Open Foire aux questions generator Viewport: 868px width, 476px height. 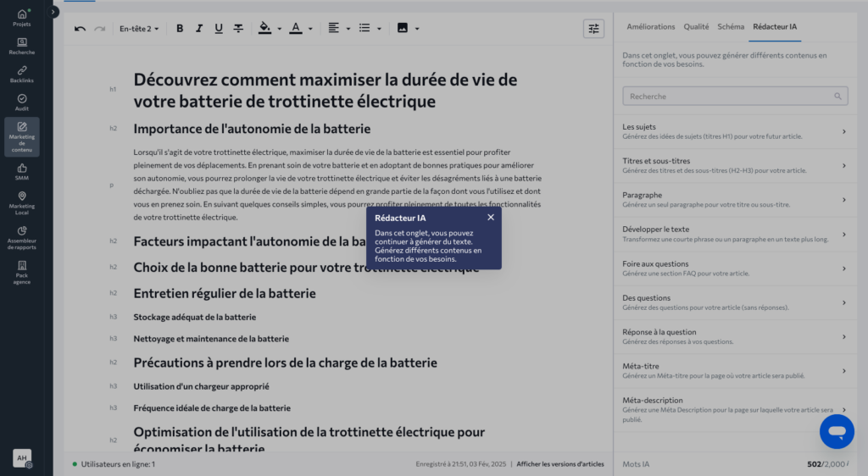[735, 268]
